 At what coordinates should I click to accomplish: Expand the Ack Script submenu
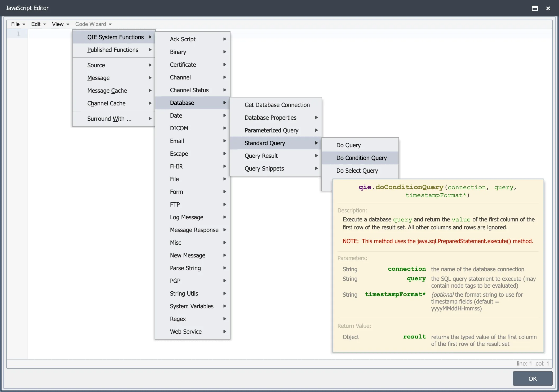(193, 39)
